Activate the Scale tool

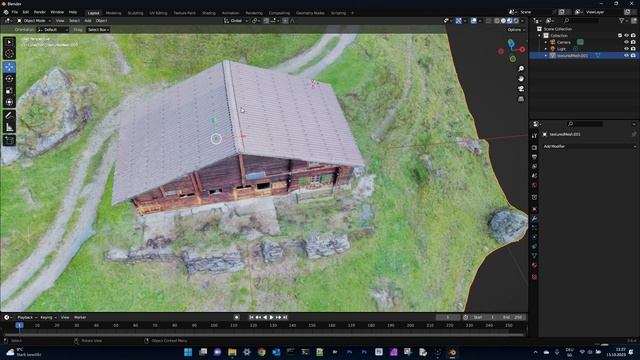(9, 91)
